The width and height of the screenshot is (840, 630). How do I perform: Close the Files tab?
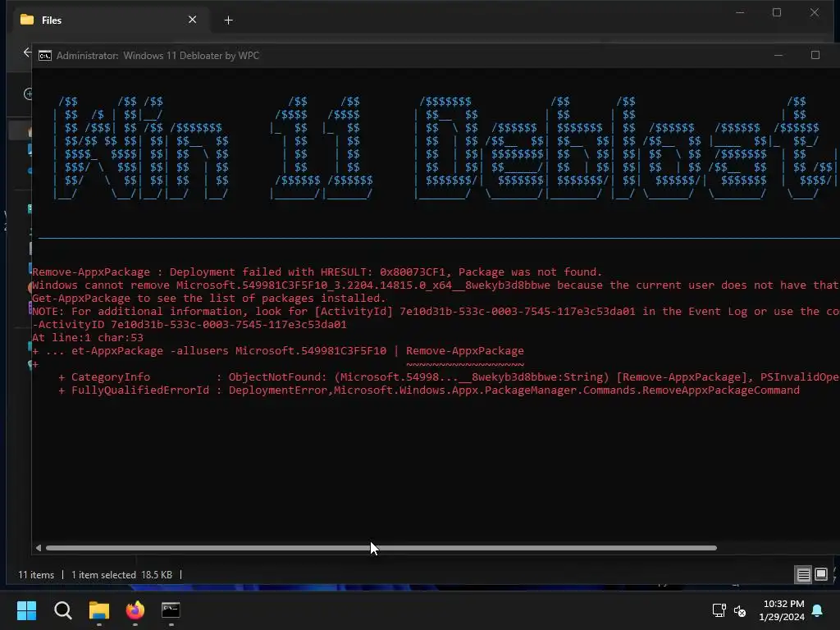coord(192,20)
